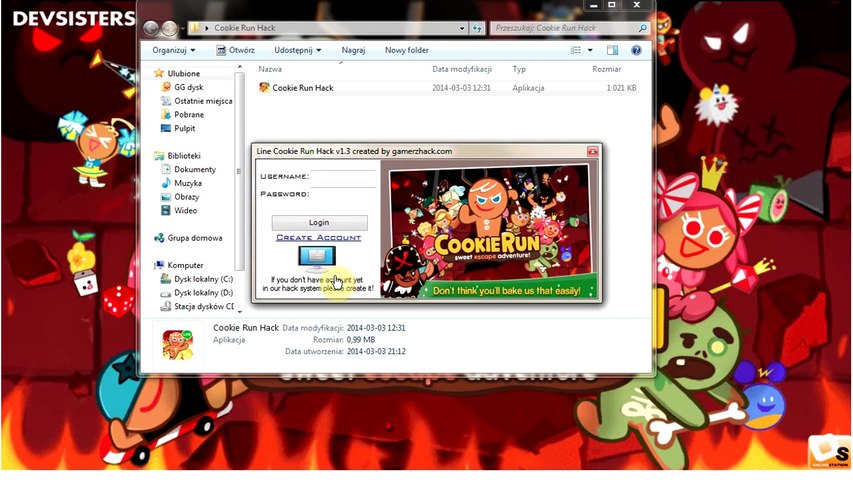Image resolution: width=853 pixels, height=480 pixels.
Task: Click the Biblioteki libraries icon
Action: (x=159, y=156)
